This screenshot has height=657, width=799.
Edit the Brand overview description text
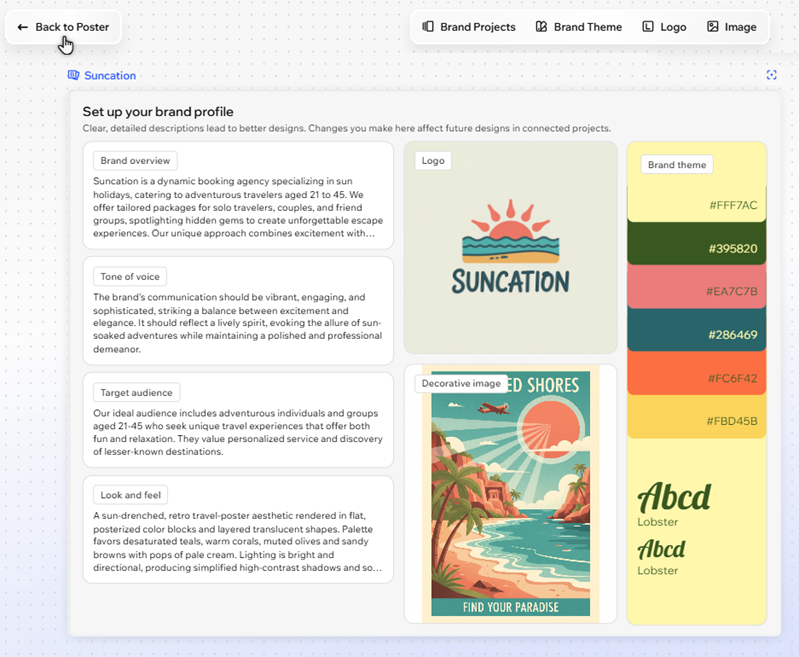tap(238, 207)
